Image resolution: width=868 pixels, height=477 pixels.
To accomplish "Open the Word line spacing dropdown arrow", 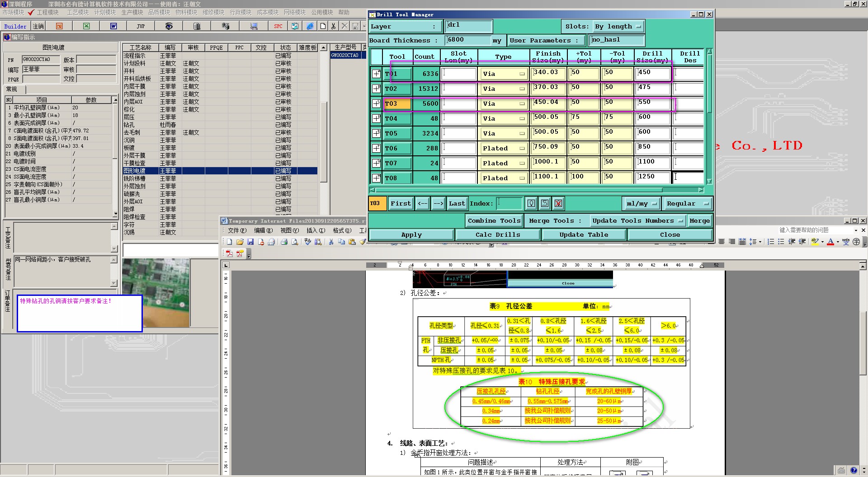I will [760, 242].
